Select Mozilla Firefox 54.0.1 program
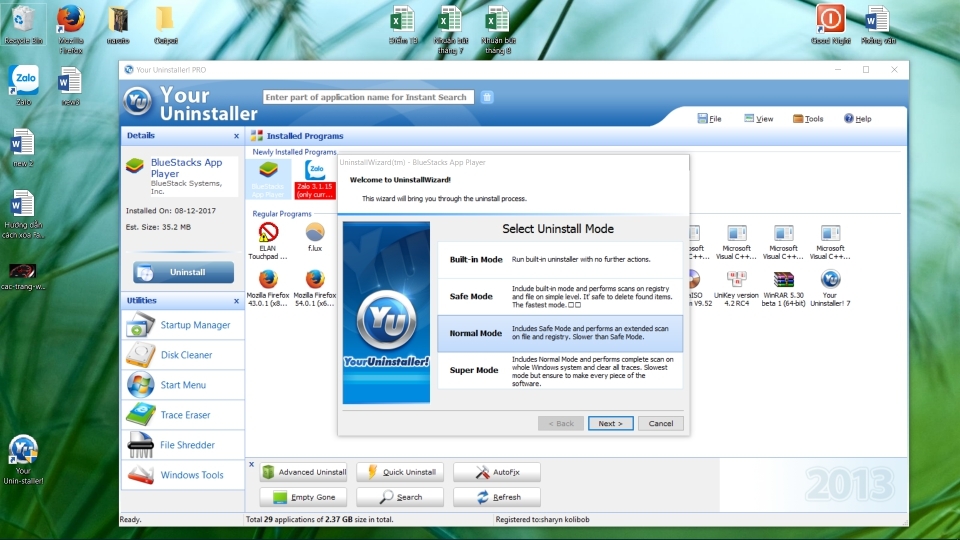The height and width of the screenshot is (540, 960). 315,288
